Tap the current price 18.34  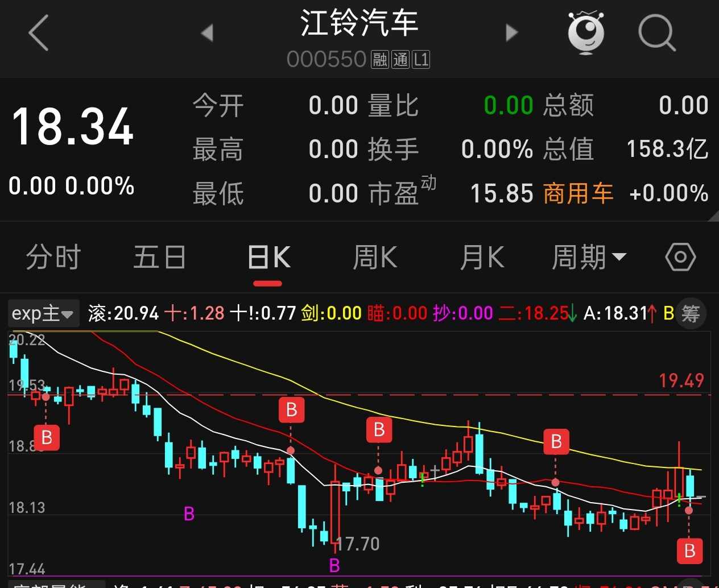(x=72, y=126)
